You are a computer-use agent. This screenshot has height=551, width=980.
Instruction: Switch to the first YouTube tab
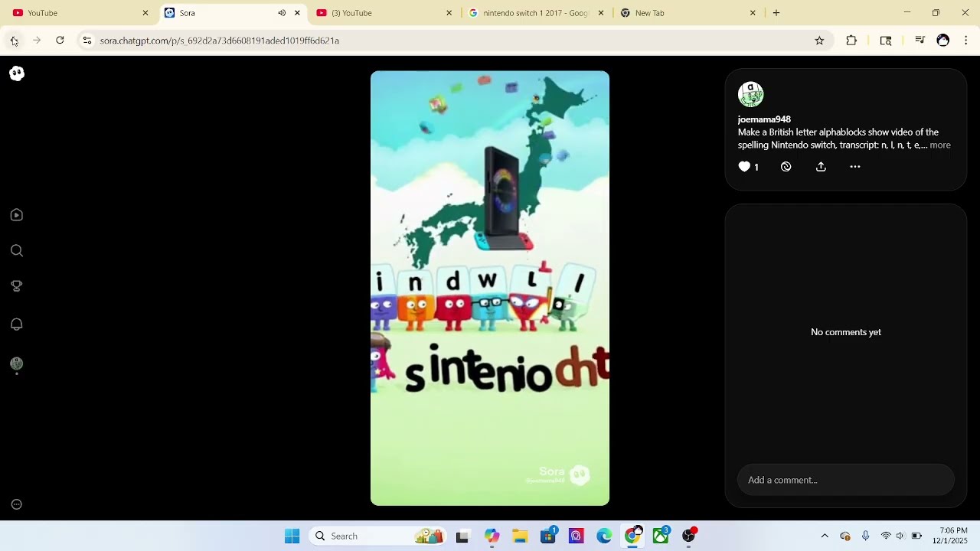click(x=80, y=13)
